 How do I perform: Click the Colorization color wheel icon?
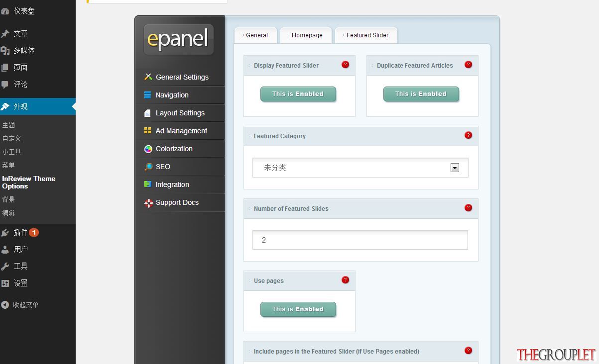[x=148, y=149]
